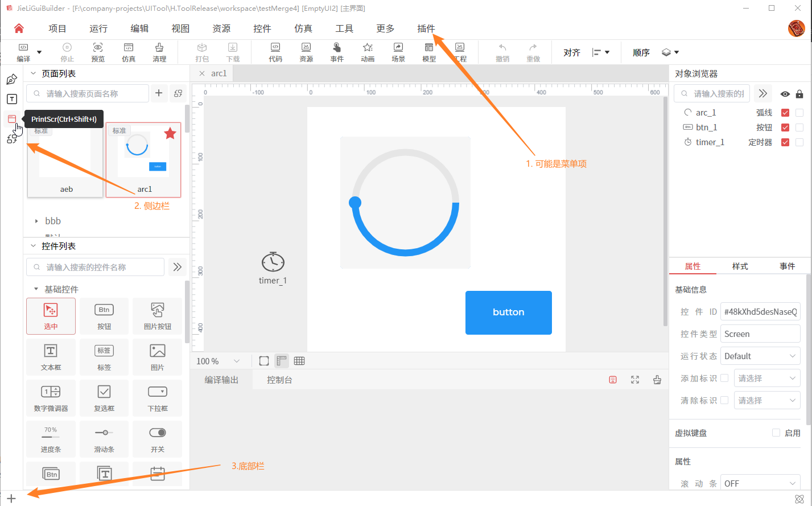The image size is (812, 506).
Task: Toggle lock checkbox for btn_1
Action: pos(799,127)
